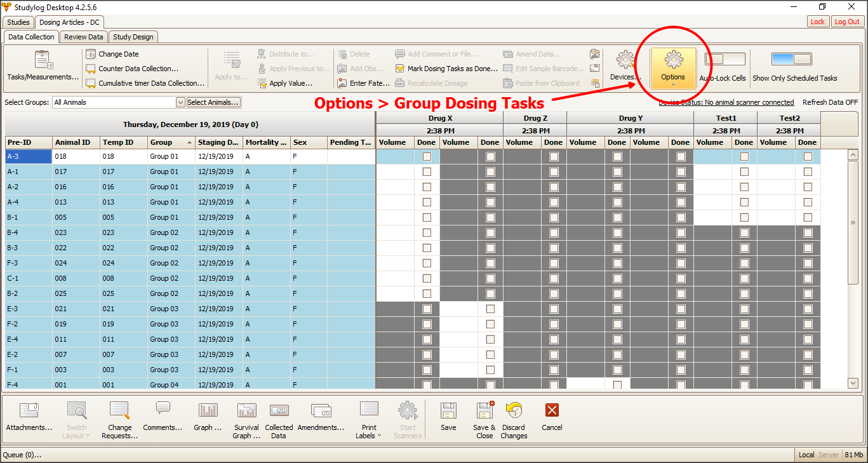
Task: Click the Change Date calendar icon
Action: point(91,54)
